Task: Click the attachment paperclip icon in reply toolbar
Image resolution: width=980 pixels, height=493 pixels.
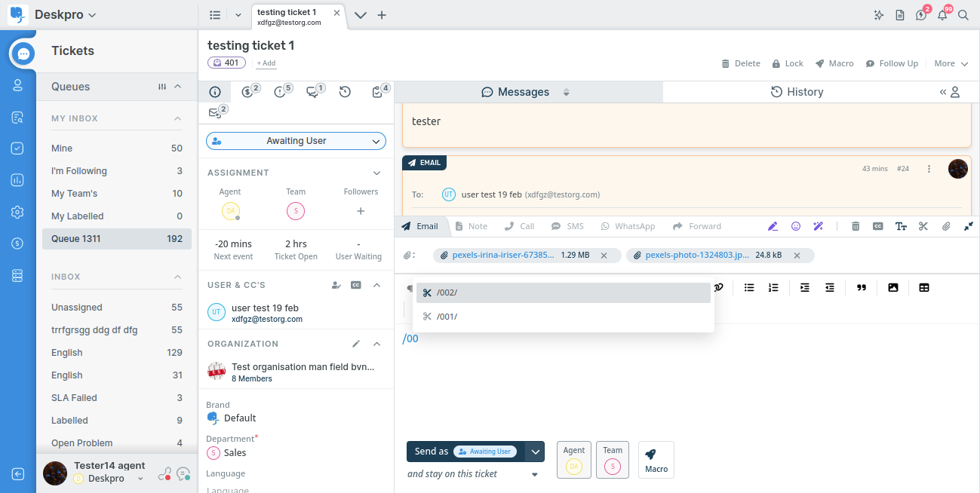Action: pyautogui.click(x=945, y=226)
